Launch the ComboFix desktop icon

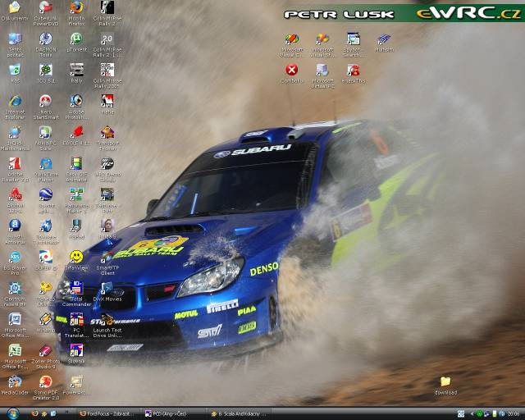coord(291,70)
